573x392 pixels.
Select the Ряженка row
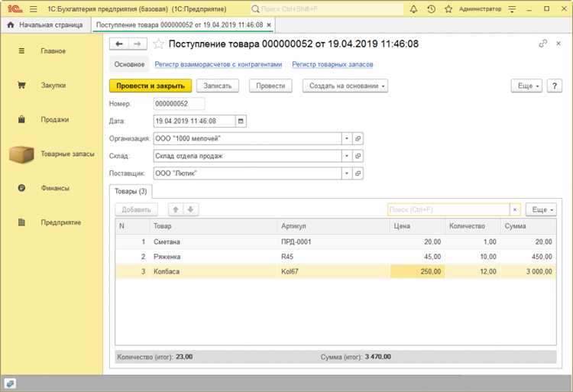[x=336, y=257]
